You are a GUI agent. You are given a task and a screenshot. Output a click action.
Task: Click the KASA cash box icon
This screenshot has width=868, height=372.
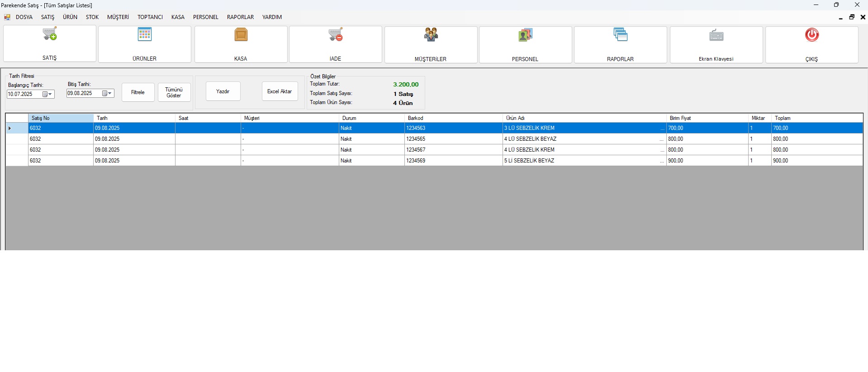point(241,35)
